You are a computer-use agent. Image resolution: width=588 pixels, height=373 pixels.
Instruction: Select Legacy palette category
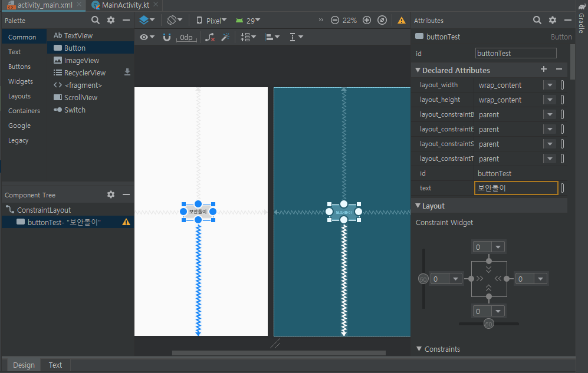coord(18,140)
